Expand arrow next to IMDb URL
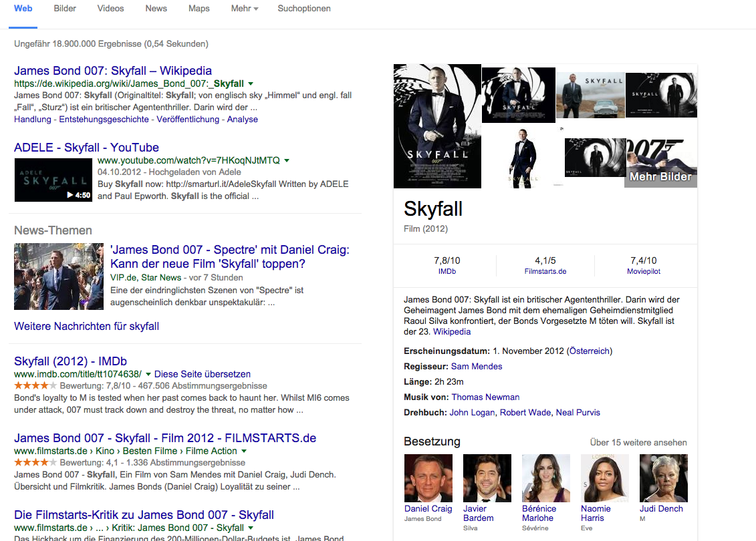The width and height of the screenshot is (756, 541). pyautogui.click(x=148, y=374)
